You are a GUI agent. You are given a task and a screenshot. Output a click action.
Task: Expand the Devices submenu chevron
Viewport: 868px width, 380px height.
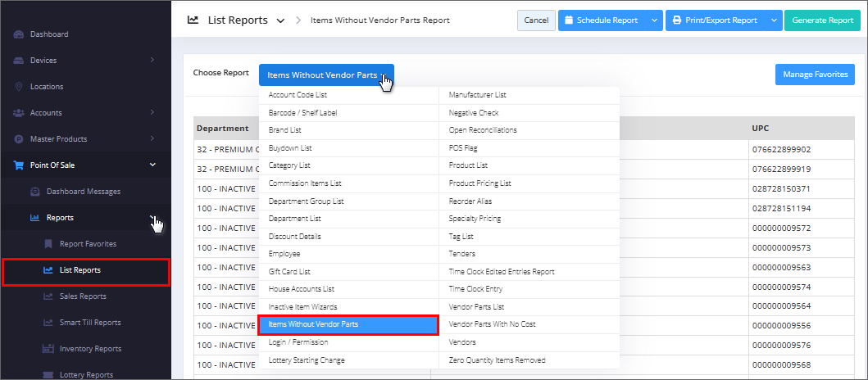[x=152, y=60]
